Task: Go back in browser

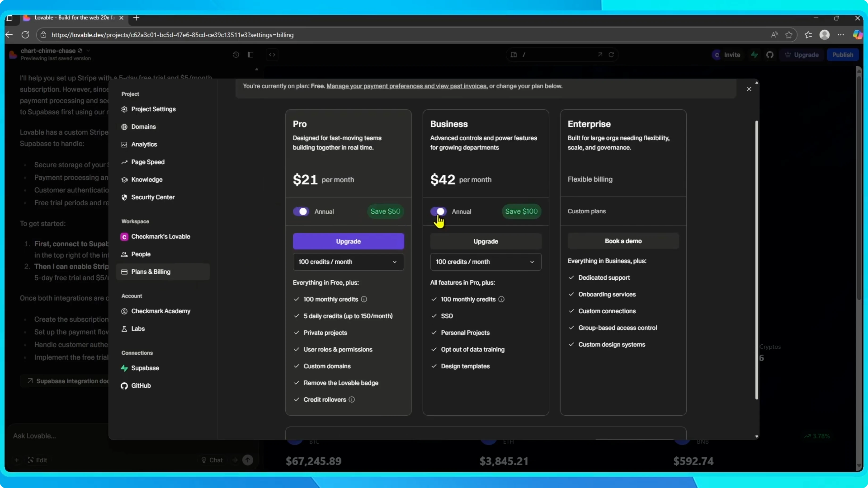Action: tap(9, 35)
